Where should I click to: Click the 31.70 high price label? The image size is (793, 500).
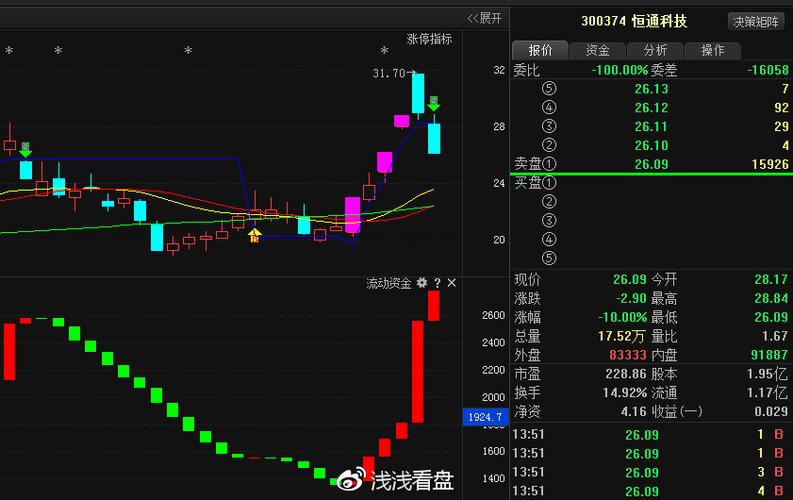(x=389, y=73)
